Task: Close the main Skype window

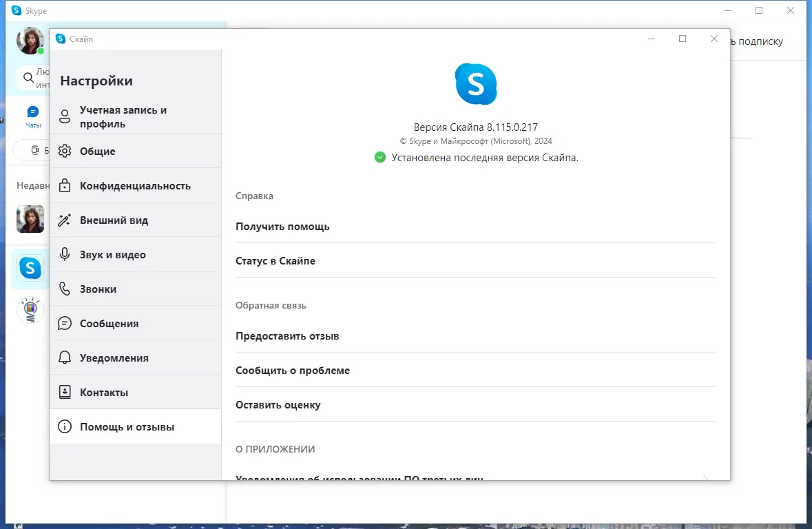Action: pos(790,10)
